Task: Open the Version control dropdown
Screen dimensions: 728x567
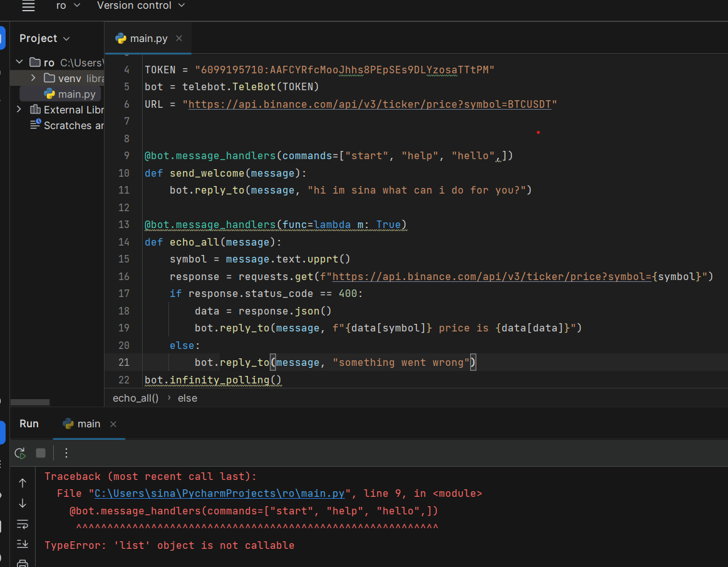Action: point(141,6)
